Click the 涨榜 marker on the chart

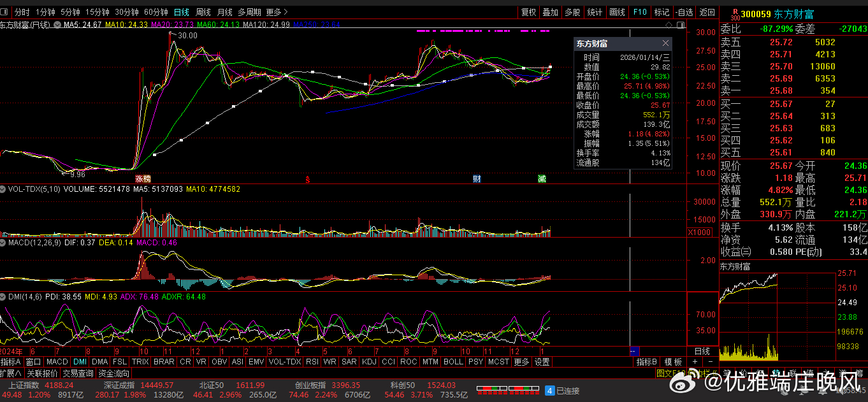click(x=143, y=179)
